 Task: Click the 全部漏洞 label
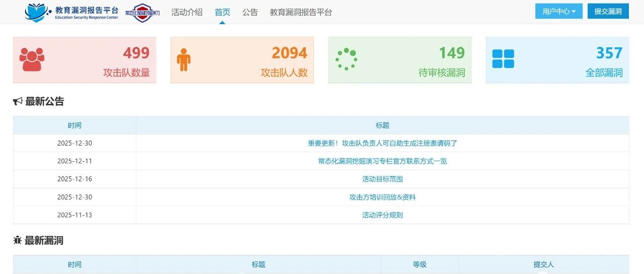pyautogui.click(x=604, y=73)
